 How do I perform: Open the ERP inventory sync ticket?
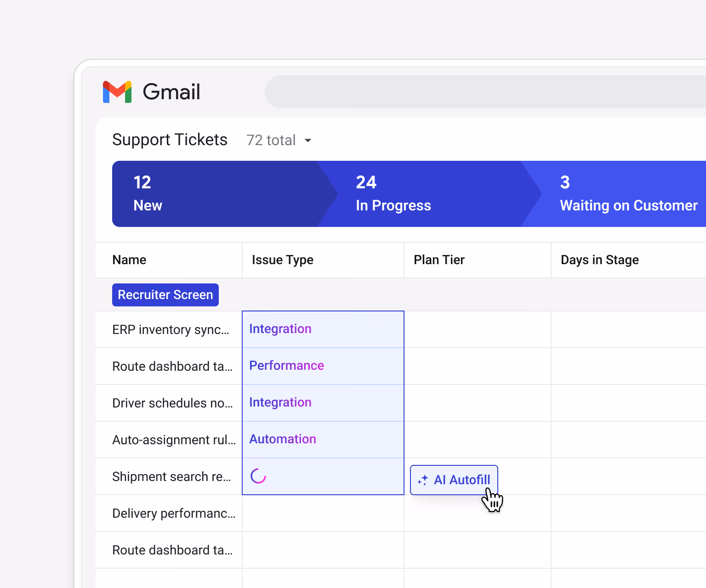pyautogui.click(x=171, y=330)
